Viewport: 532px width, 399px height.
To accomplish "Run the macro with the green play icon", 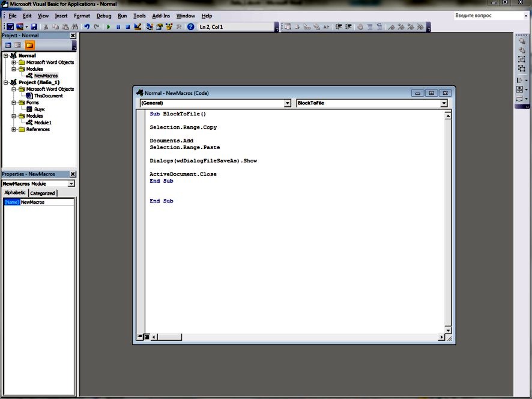I will (x=109, y=26).
